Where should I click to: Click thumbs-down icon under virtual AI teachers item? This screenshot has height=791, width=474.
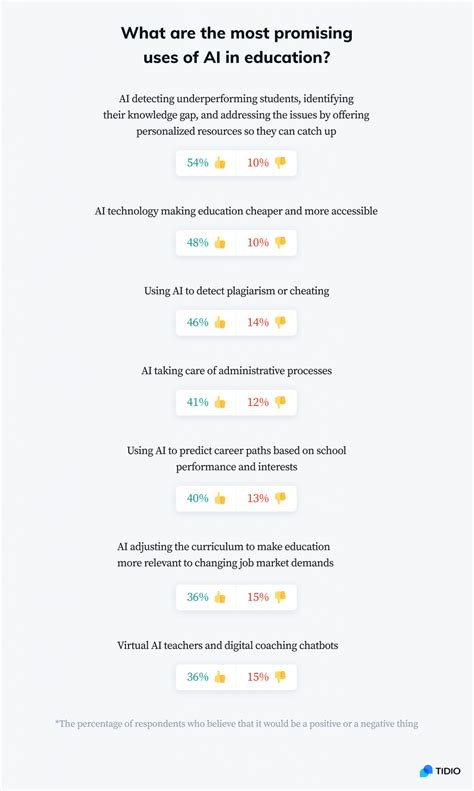(x=280, y=677)
